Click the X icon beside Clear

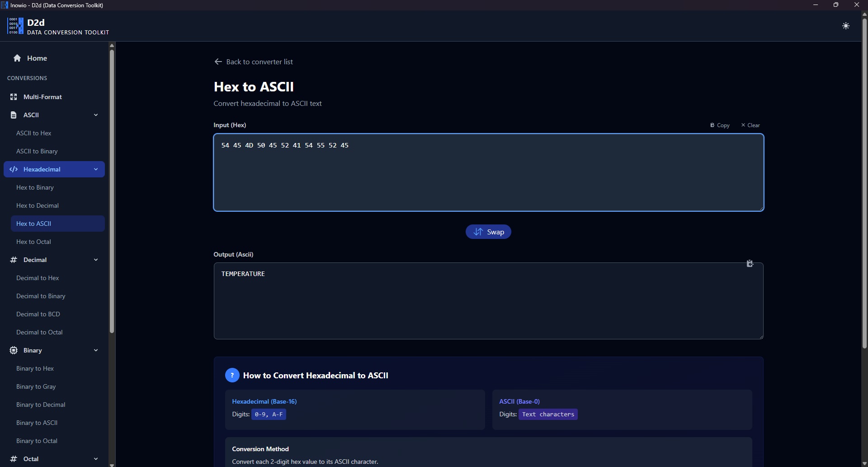743,125
